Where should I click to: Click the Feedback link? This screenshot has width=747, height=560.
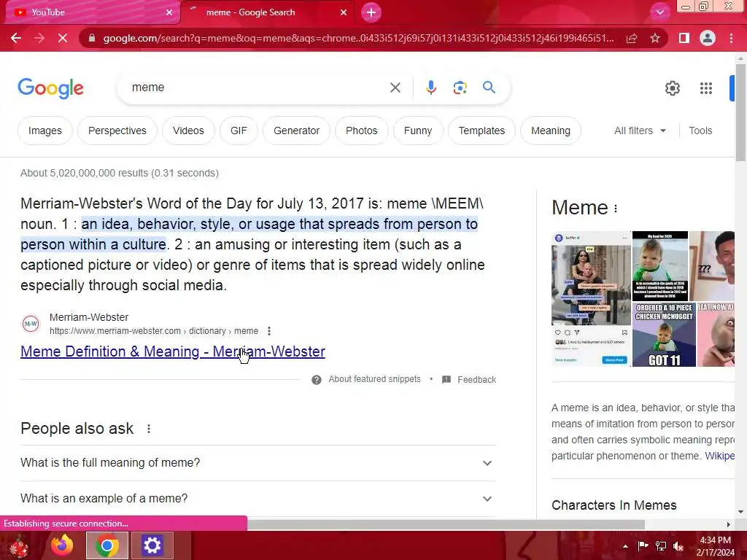coord(476,379)
